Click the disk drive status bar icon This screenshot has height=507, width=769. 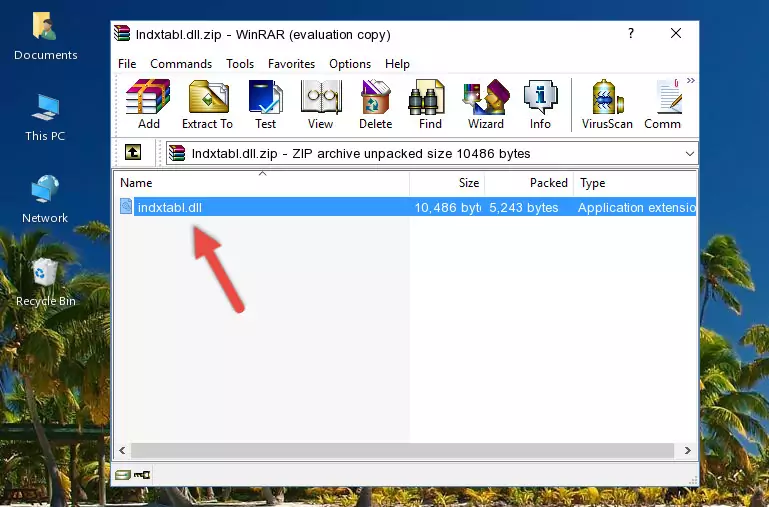click(123, 475)
